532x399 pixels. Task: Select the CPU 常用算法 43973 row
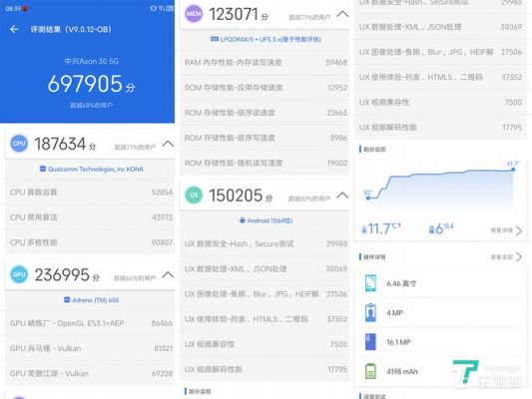[x=90, y=217]
